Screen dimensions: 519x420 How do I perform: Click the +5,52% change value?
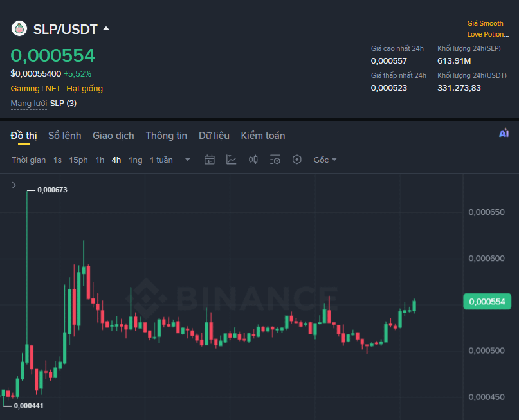77,74
